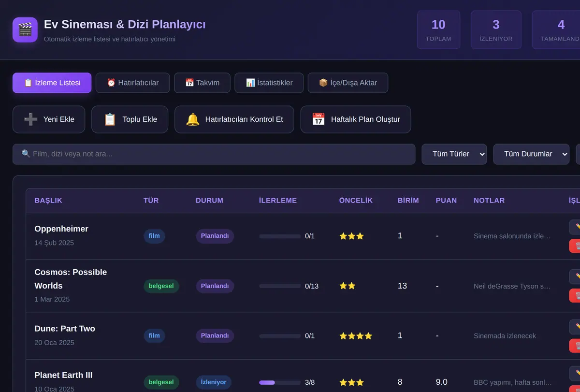Open the İzleme Listesi tab
This screenshot has width=580, height=392.
click(x=52, y=83)
